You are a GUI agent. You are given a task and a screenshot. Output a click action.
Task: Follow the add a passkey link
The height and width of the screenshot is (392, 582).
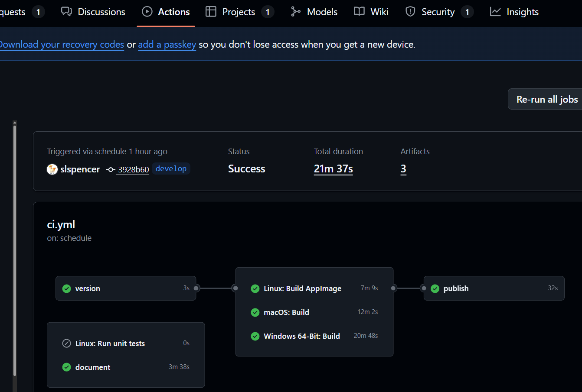[167, 45]
